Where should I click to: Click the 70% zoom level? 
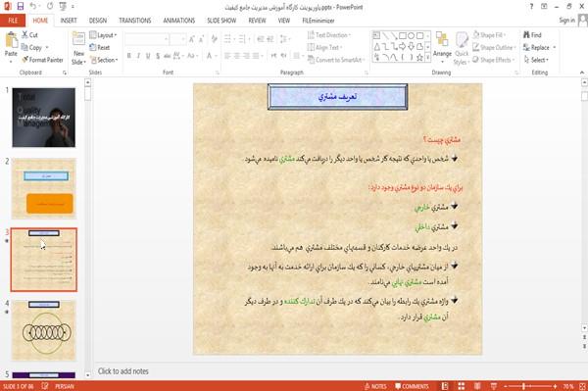tap(568, 386)
